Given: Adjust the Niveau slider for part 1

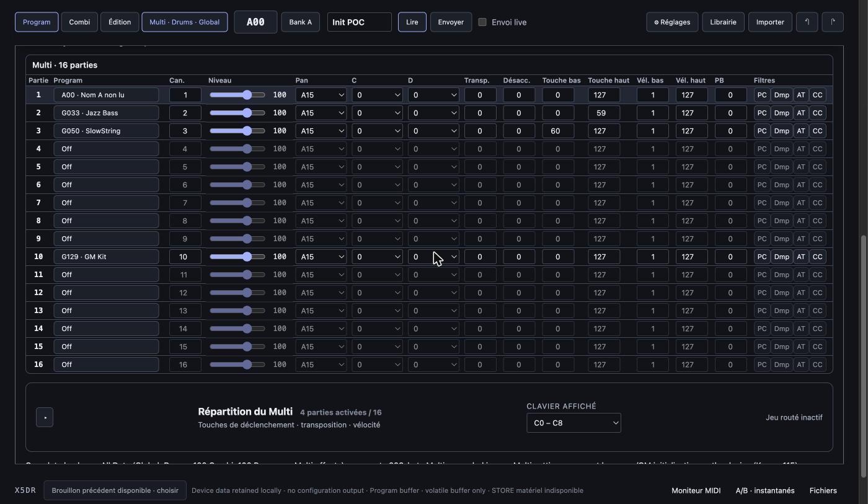Looking at the screenshot, I should 237,95.
